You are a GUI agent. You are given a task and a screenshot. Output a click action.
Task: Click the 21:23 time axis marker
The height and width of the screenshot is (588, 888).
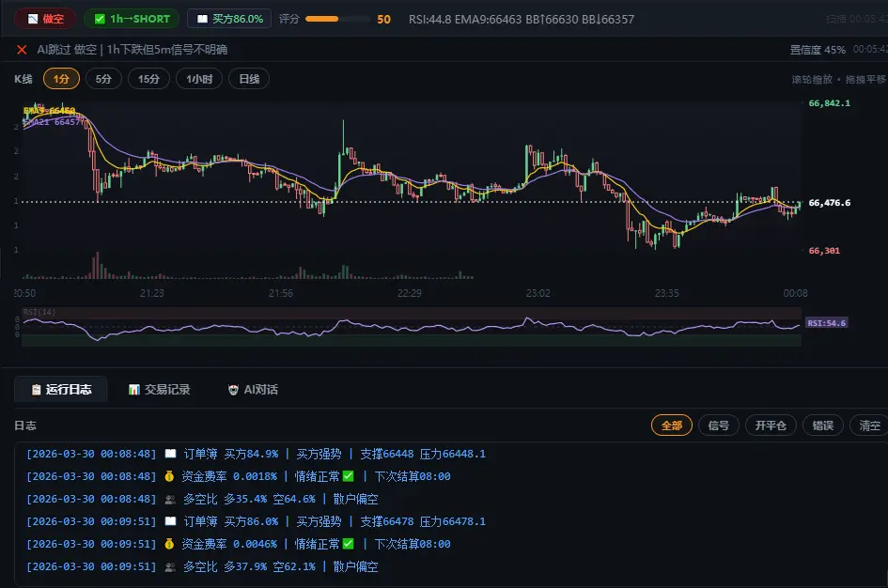click(152, 293)
